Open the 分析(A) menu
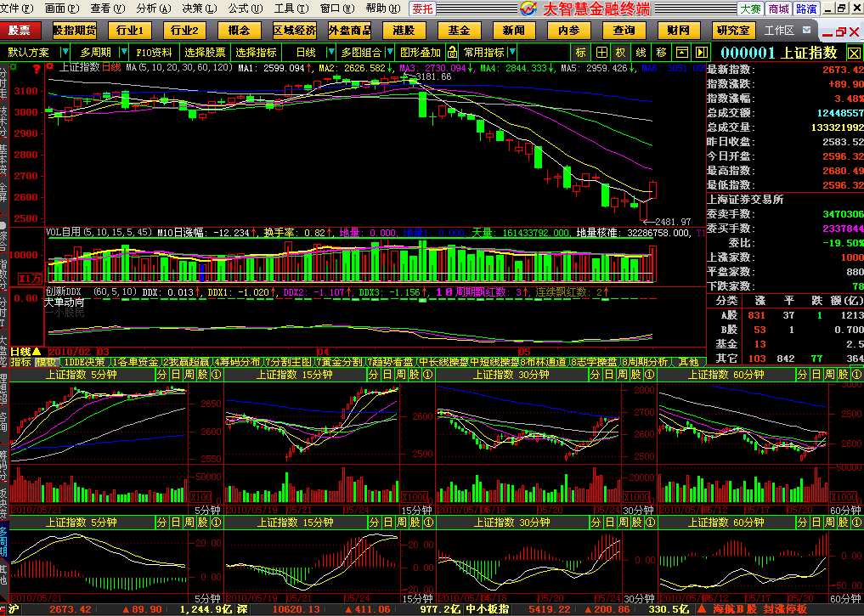The image size is (864, 616). (x=154, y=8)
